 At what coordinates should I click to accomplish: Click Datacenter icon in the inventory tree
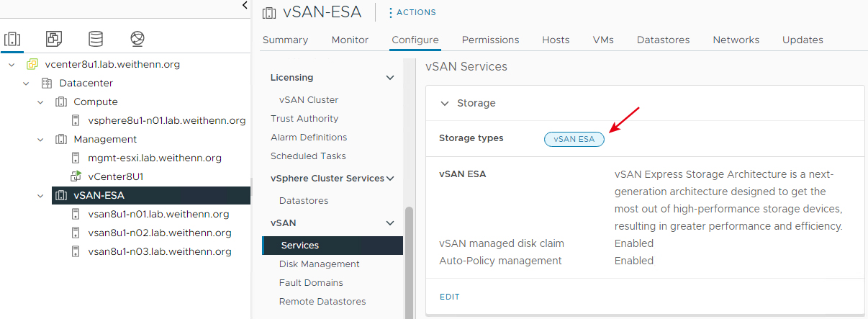(x=47, y=83)
